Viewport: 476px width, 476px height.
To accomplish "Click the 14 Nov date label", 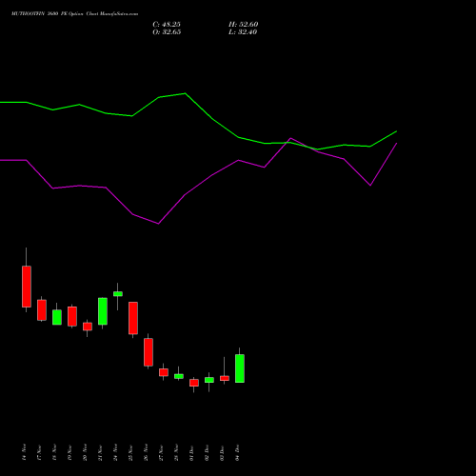I will click(25, 452).
